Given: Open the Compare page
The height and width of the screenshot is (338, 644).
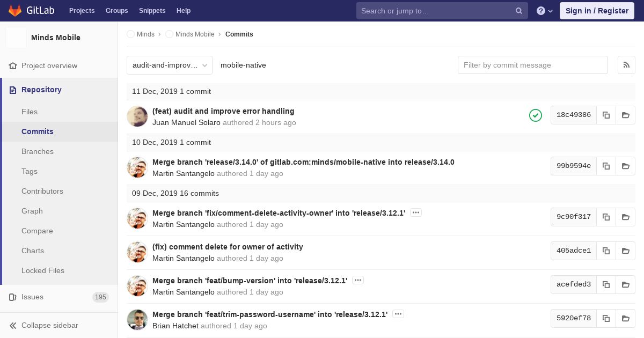Looking at the screenshot, I should click(x=37, y=231).
